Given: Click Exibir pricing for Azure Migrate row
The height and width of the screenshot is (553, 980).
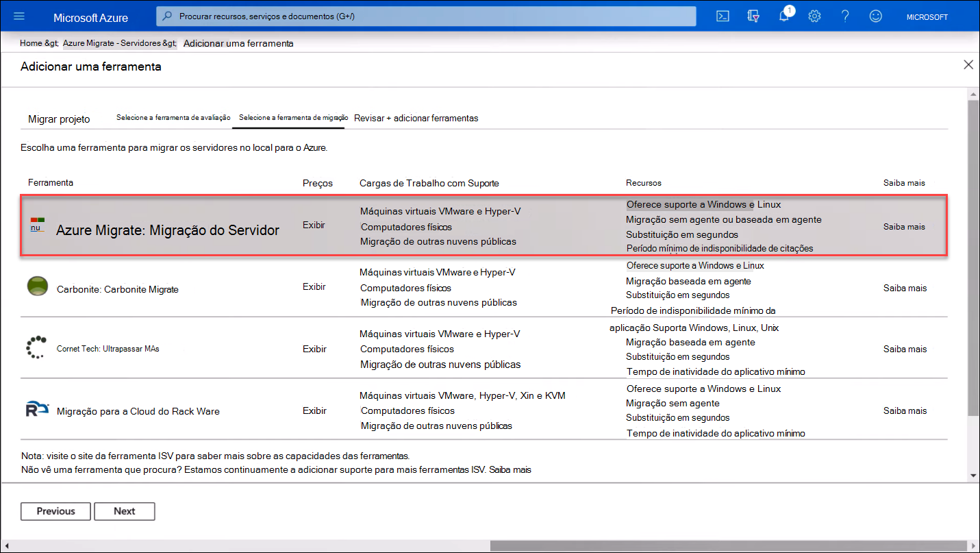Looking at the screenshot, I should [x=314, y=225].
